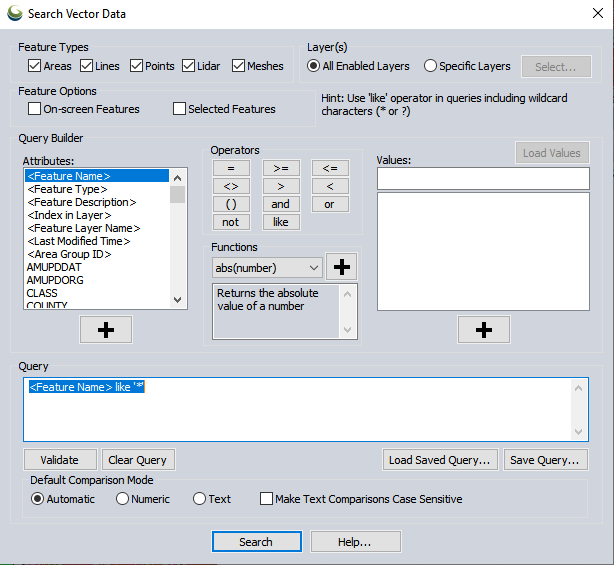Select the Specific Layers radio button
Image resolution: width=614 pixels, height=565 pixels.
[430, 66]
